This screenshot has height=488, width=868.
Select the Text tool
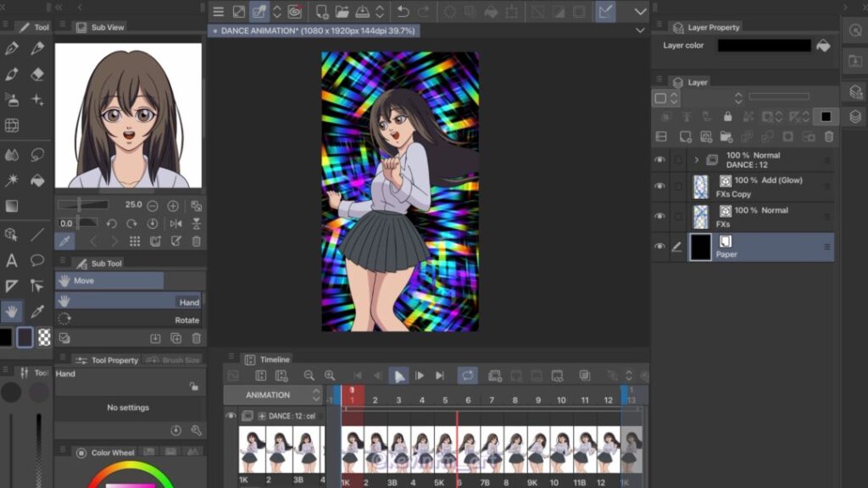tap(12, 260)
